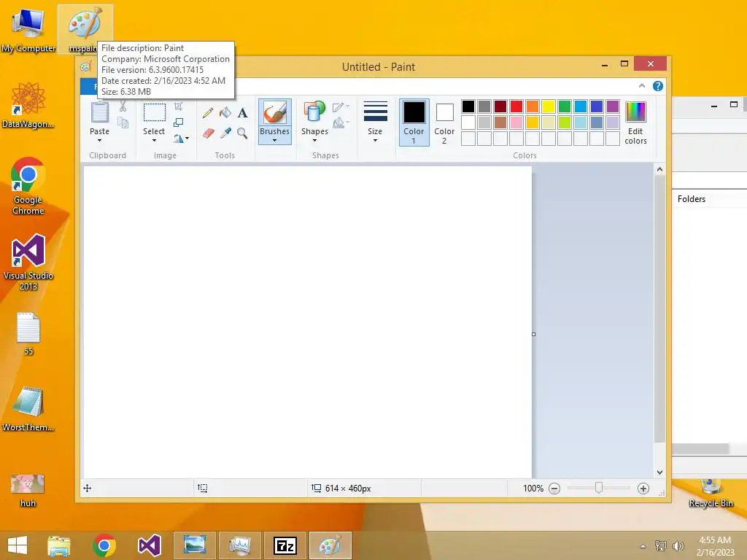Click the zoom out minus button
The width and height of the screenshot is (747, 560).
click(x=554, y=489)
